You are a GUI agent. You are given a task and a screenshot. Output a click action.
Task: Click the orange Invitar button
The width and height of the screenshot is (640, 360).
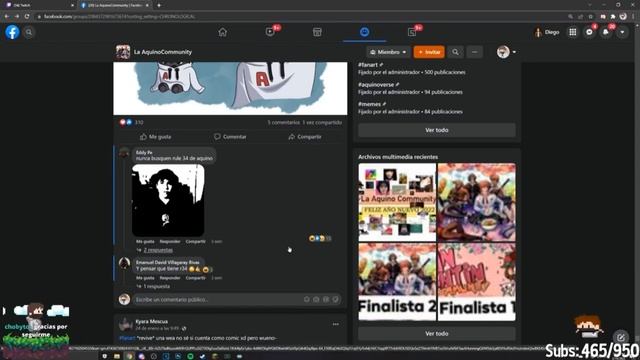(429, 52)
